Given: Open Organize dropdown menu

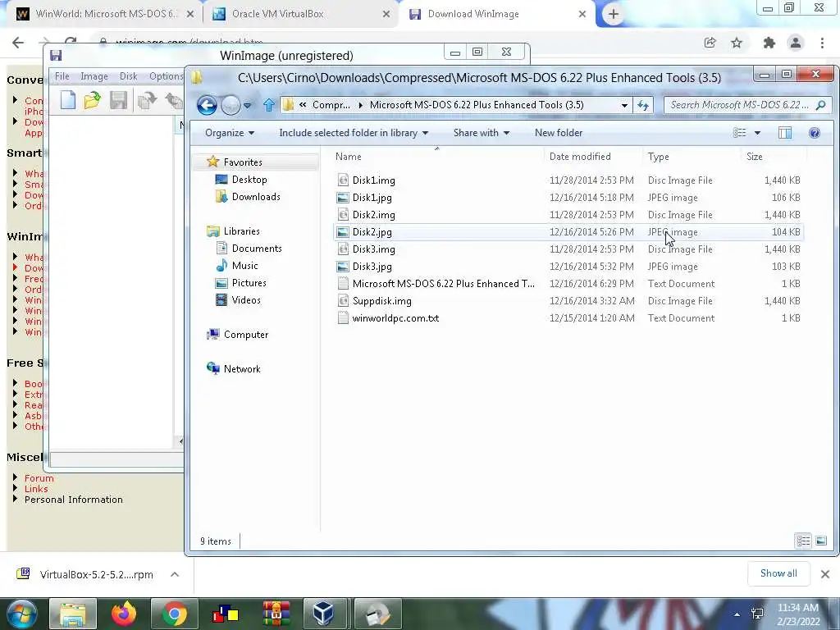Looking at the screenshot, I should 230,133.
